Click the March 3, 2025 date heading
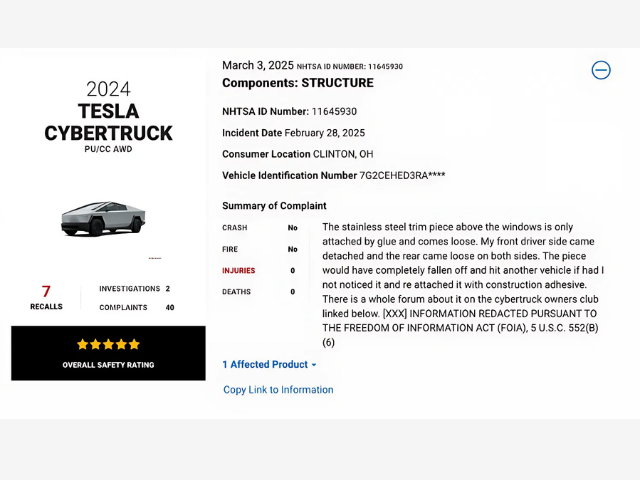The height and width of the screenshot is (480, 640). coord(258,65)
